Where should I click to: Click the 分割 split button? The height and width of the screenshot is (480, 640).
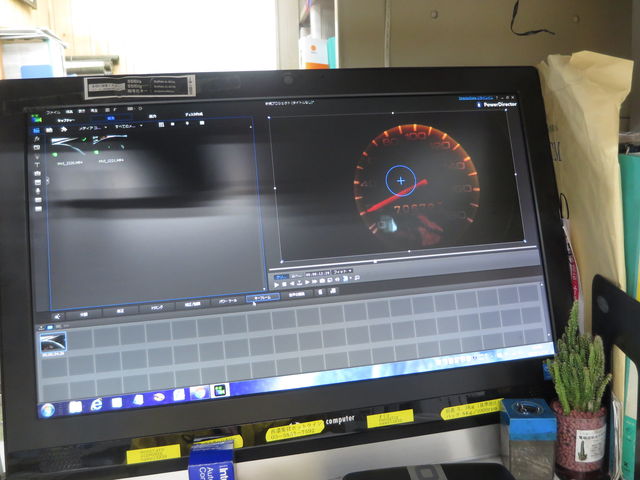click(x=84, y=314)
